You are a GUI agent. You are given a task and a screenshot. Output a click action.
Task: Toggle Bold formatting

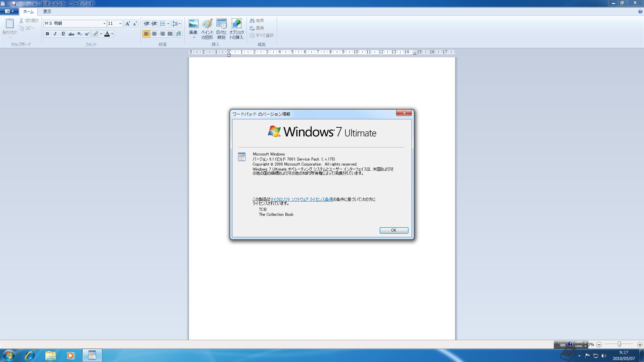click(x=47, y=34)
